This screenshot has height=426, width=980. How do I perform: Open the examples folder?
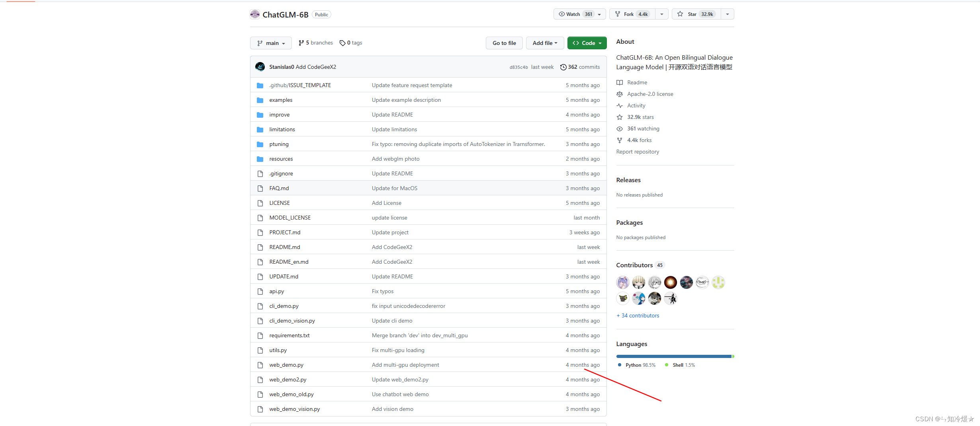[281, 100]
